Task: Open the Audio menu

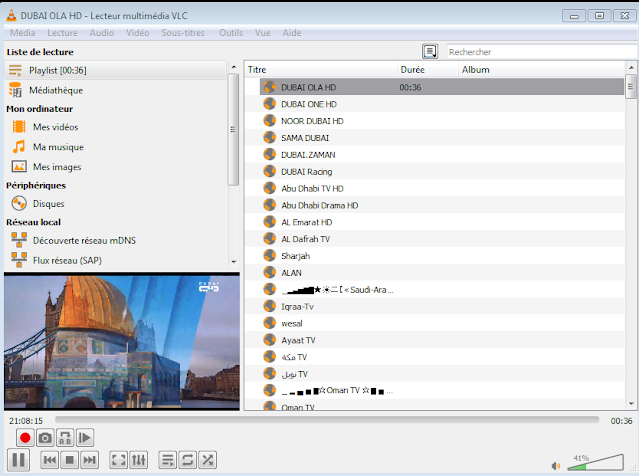Action: click(102, 33)
